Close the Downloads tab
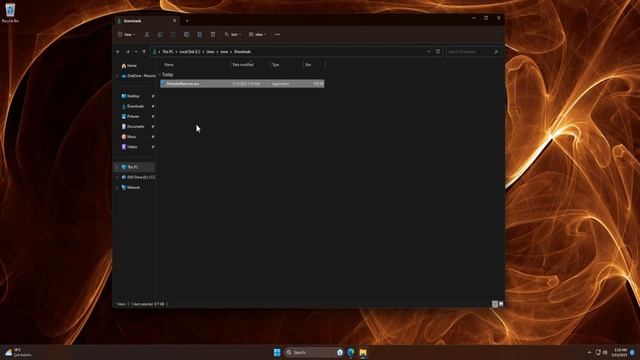This screenshot has height=360, width=640. click(x=175, y=21)
